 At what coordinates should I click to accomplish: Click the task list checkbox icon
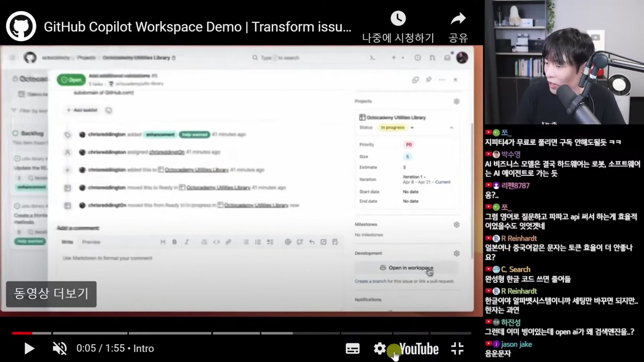pos(270,242)
